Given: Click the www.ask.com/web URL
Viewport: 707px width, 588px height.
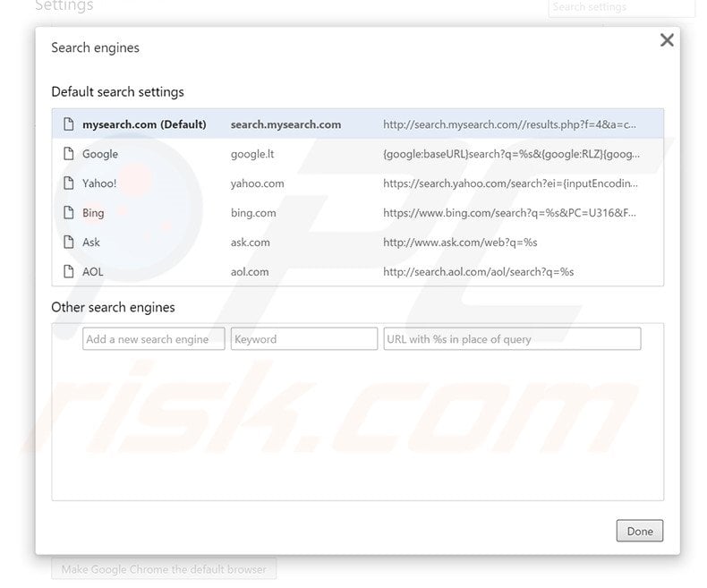Looking at the screenshot, I should click(x=460, y=243).
